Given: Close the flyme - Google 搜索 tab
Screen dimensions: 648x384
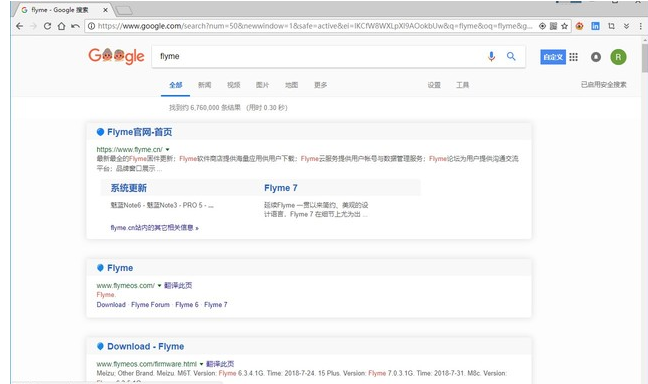Looking at the screenshot, I should pos(105,10).
